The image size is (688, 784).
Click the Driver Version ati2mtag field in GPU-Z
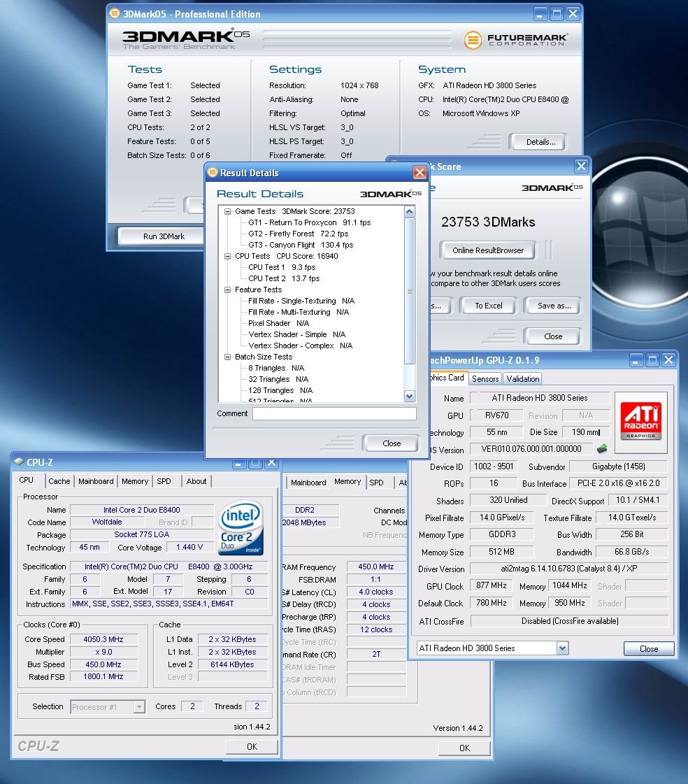click(569, 569)
